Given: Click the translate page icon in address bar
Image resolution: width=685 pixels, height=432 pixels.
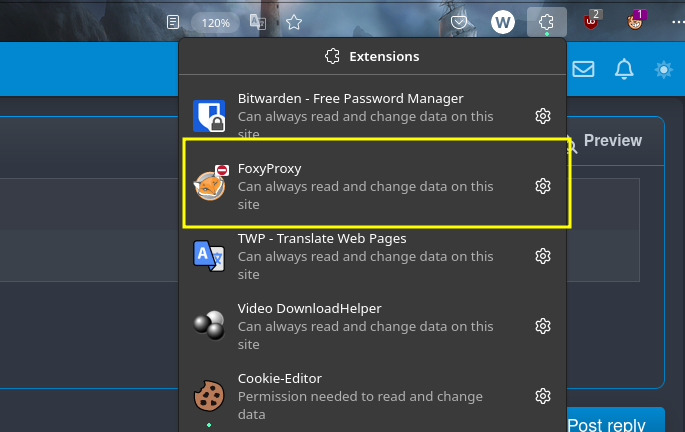Looking at the screenshot, I should [258, 22].
